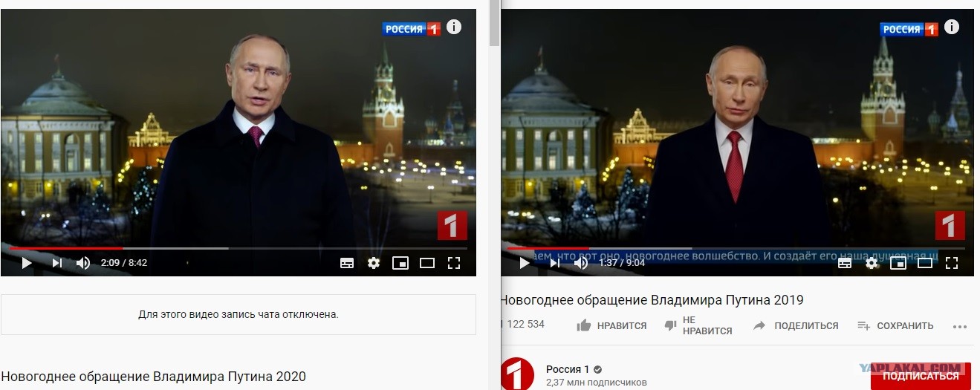
Task: Click the НЕ НРАВИТСЯ dislike button
Action: (698, 325)
